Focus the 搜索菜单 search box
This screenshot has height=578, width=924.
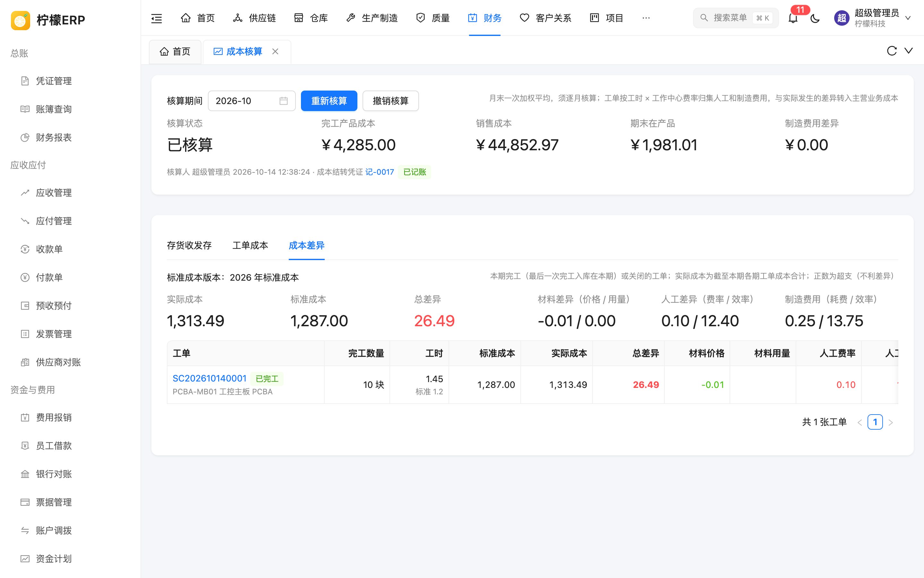pos(735,18)
